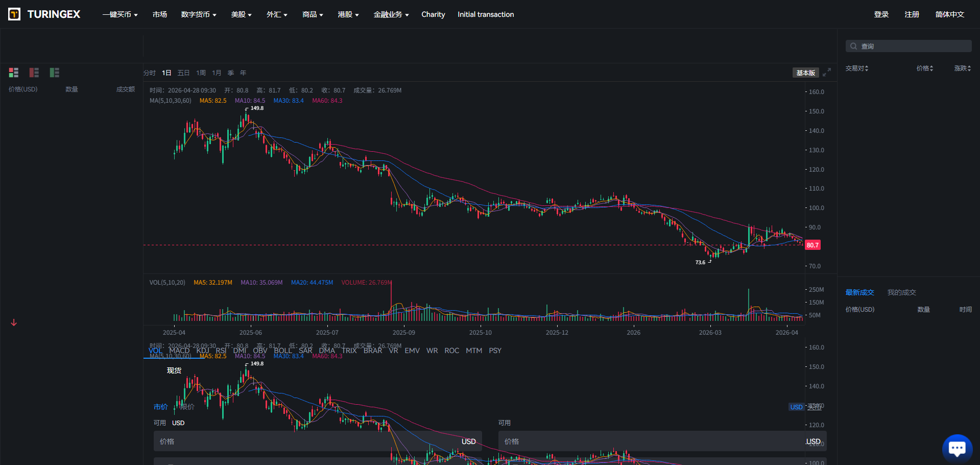This screenshot has width=980, height=465.
Task: Click the TURINGEX logo icon
Action: pyautogui.click(x=14, y=14)
